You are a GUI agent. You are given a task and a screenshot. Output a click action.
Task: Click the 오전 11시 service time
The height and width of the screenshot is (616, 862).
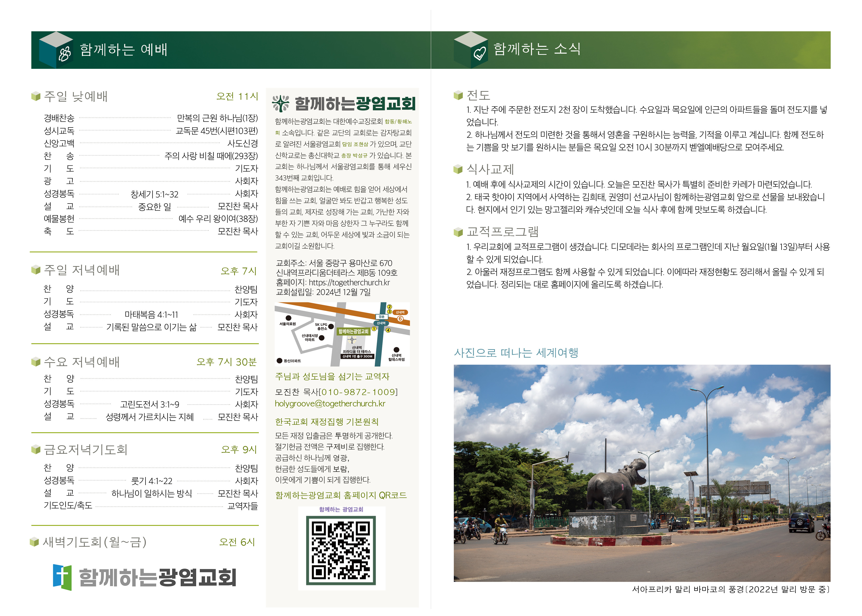point(237,96)
